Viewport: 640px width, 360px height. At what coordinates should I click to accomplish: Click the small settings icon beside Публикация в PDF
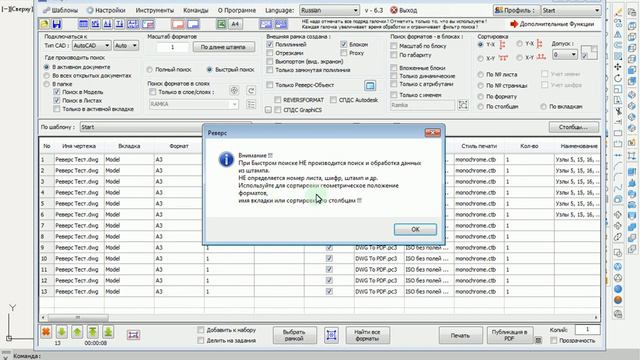538,340
